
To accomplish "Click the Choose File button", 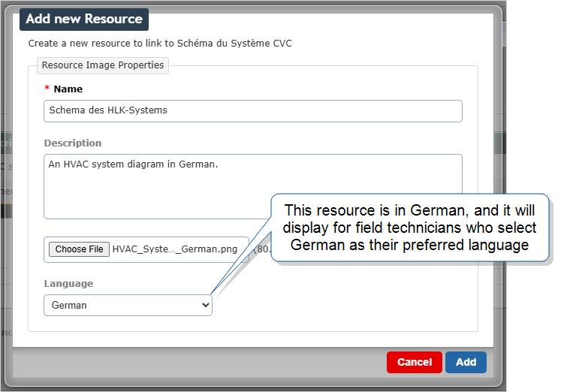I will [x=79, y=249].
